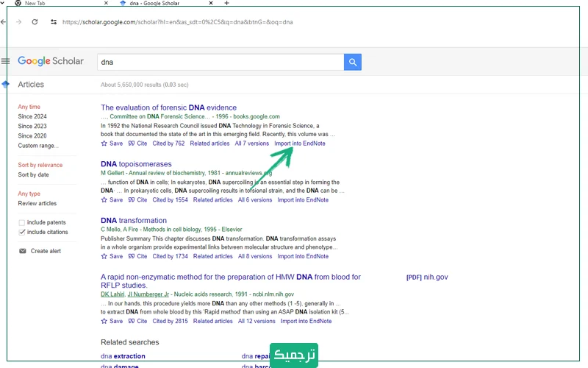Select Since 2023 time filter
The image size is (588, 368).
coord(32,127)
